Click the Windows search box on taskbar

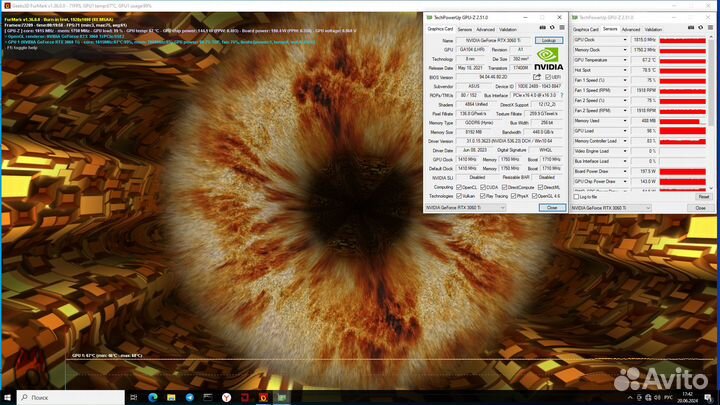[x=71, y=397]
